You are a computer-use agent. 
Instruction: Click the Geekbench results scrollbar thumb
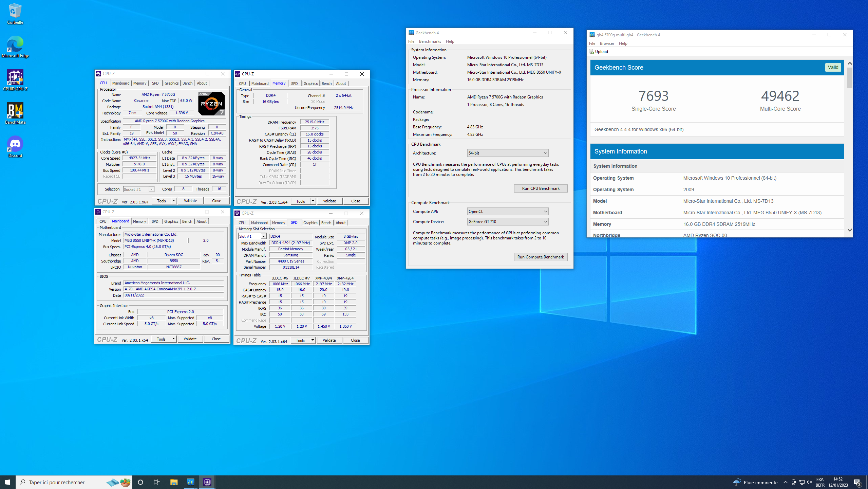pyautogui.click(x=850, y=77)
